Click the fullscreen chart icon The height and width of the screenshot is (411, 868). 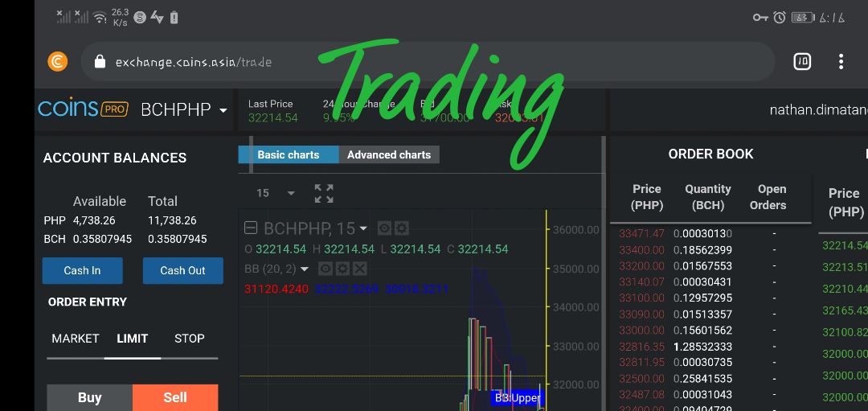pos(324,193)
